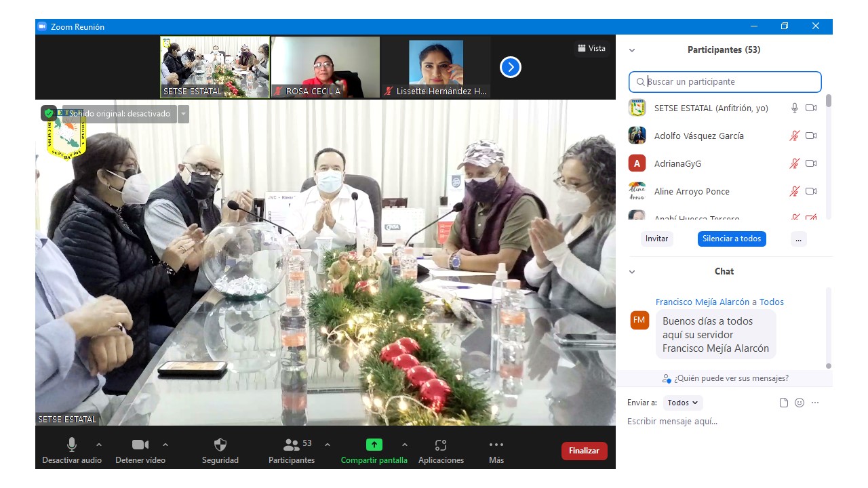Select ROSA CECILIA video thumbnail
Screen dimensions: 868x488
pos(325,67)
